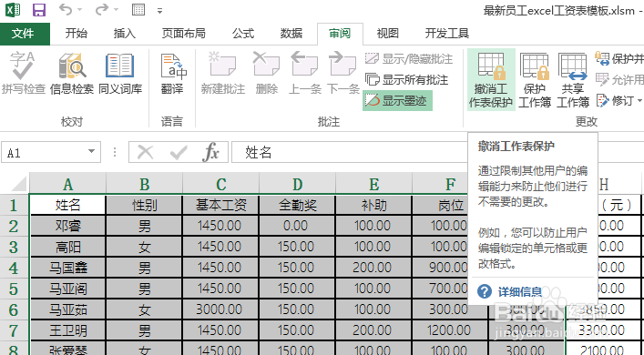Open the redo history dropdown arrow

click(x=116, y=10)
